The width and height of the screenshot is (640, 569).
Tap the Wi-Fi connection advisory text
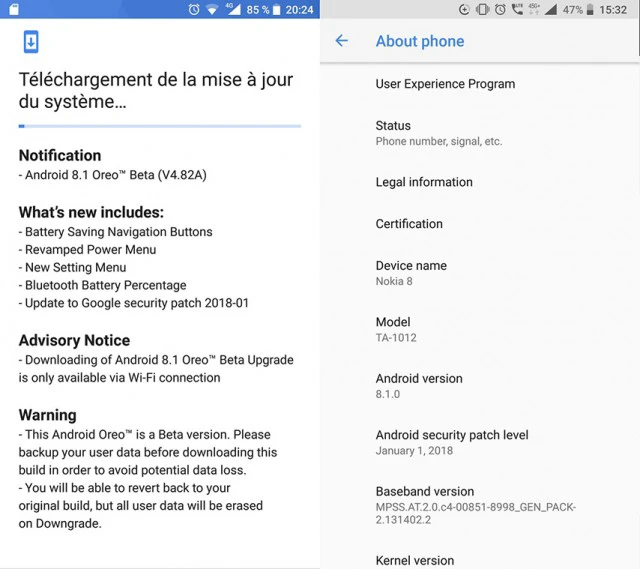tap(156, 369)
